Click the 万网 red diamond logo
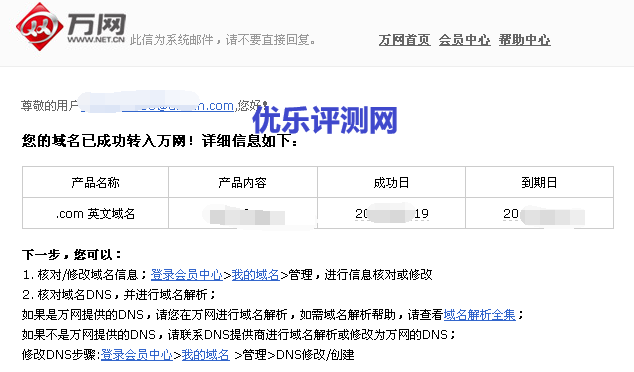The height and width of the screenshot is (372, 634). pos(40,27)
